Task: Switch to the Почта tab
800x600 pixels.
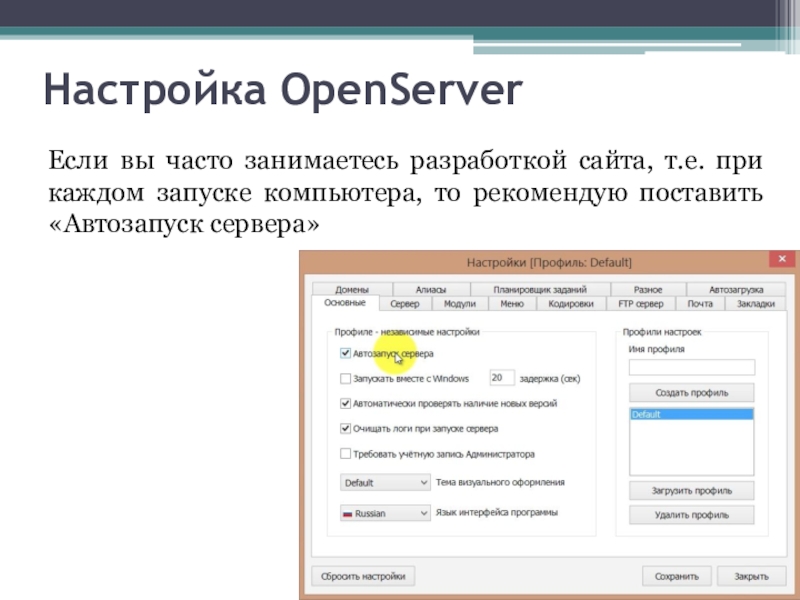Action: pos(700,304)
